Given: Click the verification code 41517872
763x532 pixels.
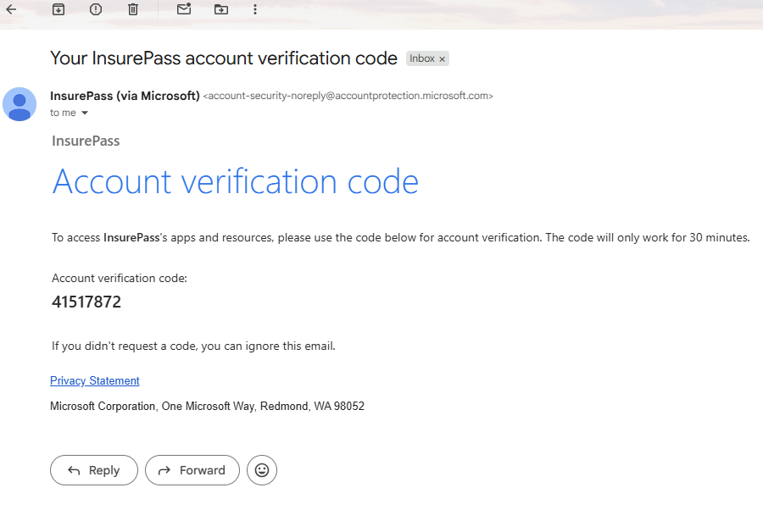Looking at the screenshot, I should pyautogui.click(x=86, y=302).
